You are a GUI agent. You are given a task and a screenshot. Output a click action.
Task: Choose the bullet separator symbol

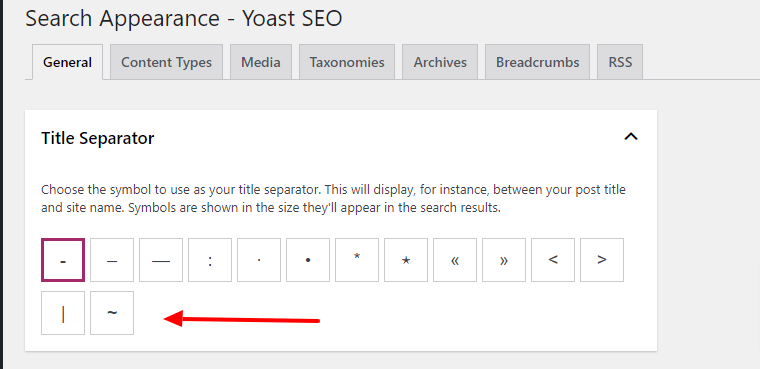pos(308,260)
